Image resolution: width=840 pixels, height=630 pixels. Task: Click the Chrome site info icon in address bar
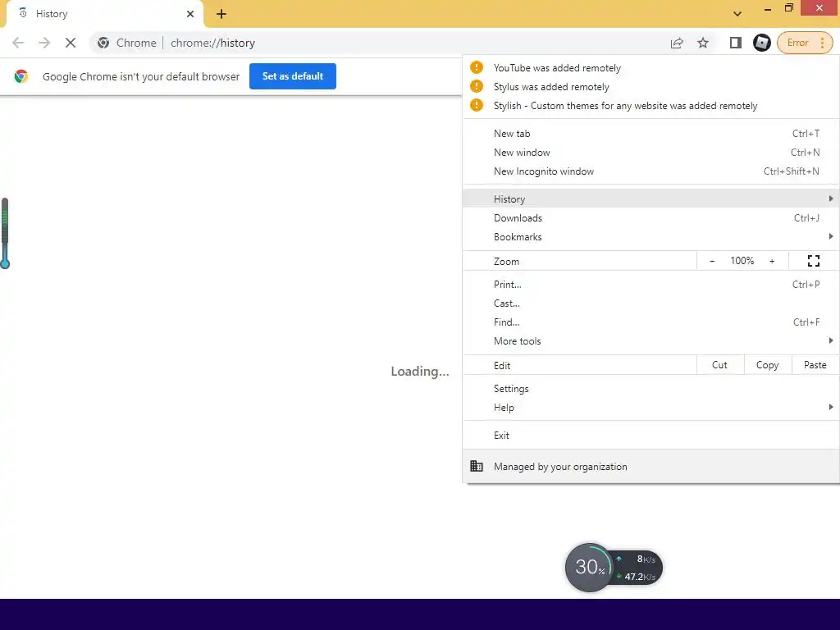(x=103, y=43)
